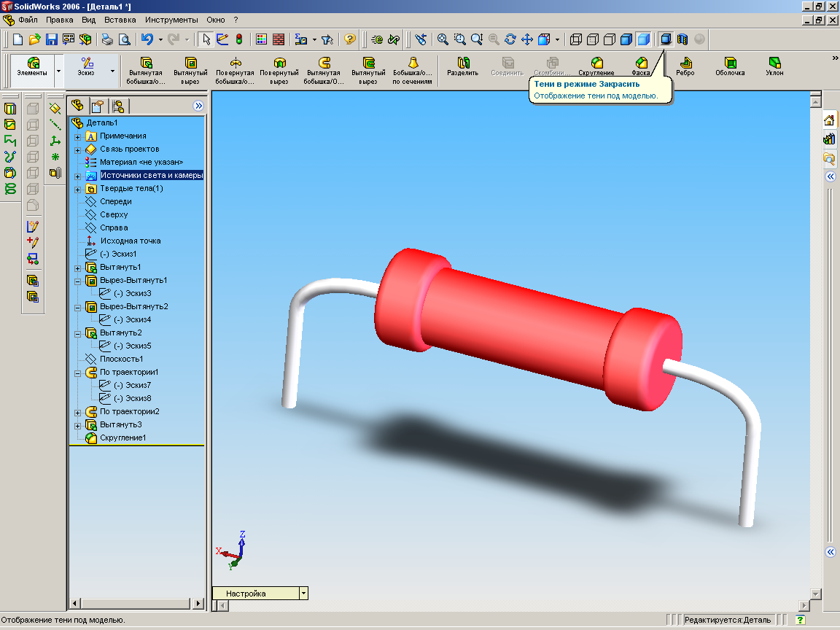840x630 pixels.
Task: Open the Вставка menu
Action: click(120, 20)
